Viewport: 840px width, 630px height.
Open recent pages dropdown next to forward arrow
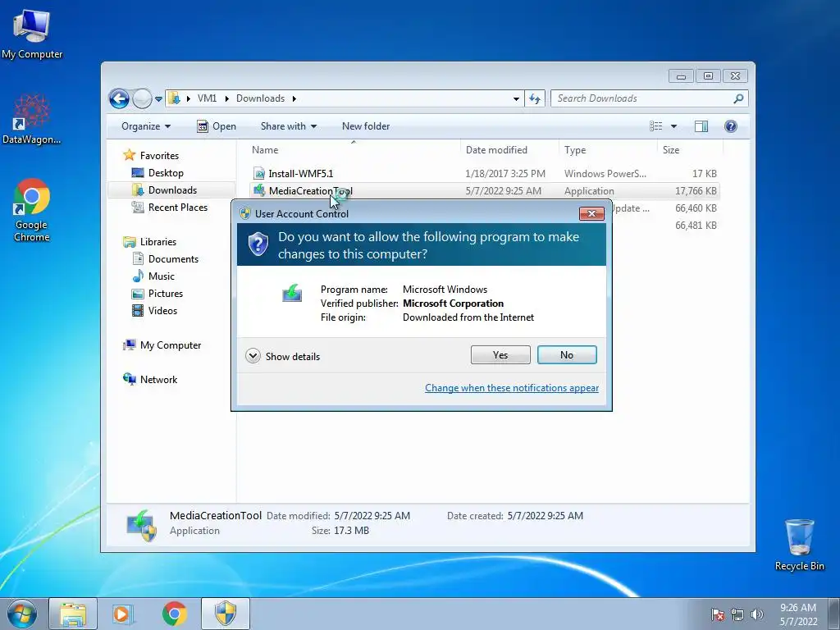[x=158, y=99]
